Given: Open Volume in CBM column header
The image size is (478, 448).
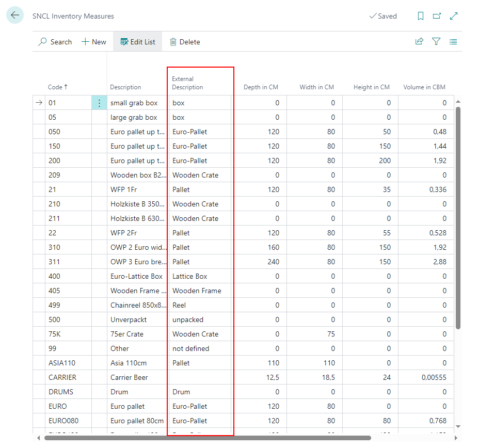Looking at the screenshot, I should click(x=424, y=87).
